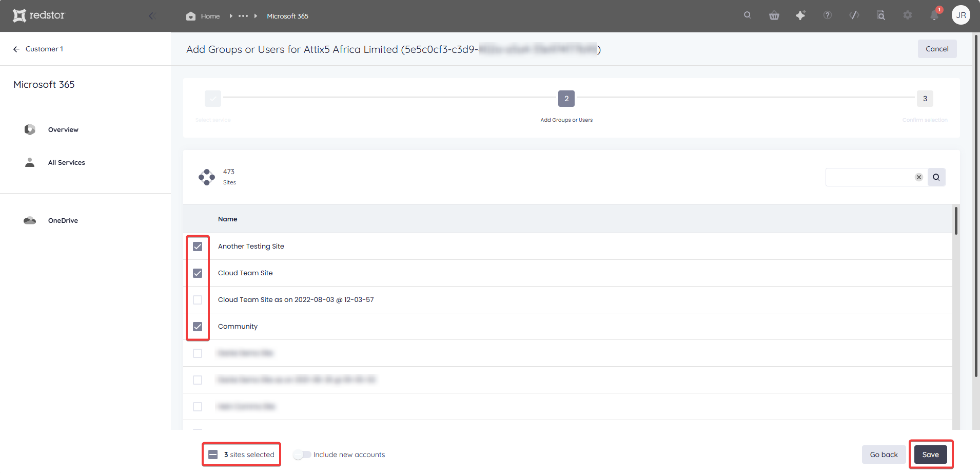Save the selected sites
The height and width of the screenshot is (473, 980).
(x=930, y=455)
